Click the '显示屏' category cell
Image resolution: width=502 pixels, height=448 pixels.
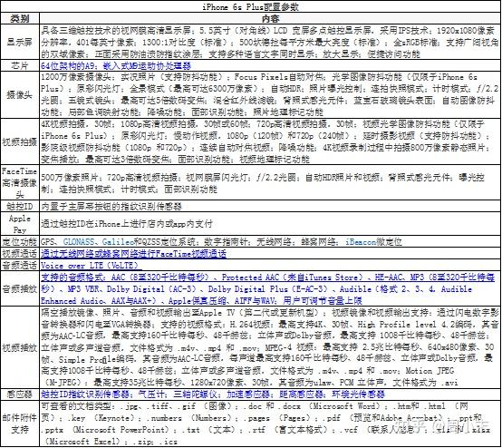20,42
